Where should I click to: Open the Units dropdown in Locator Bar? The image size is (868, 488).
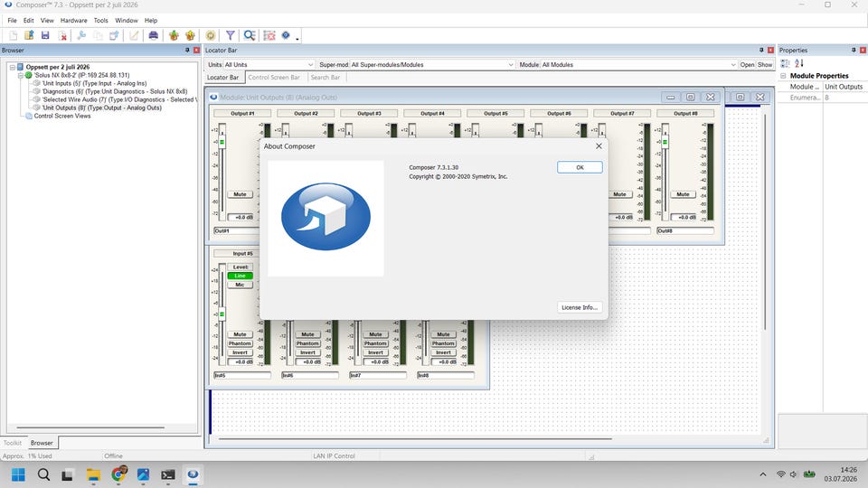click(269, 65)
